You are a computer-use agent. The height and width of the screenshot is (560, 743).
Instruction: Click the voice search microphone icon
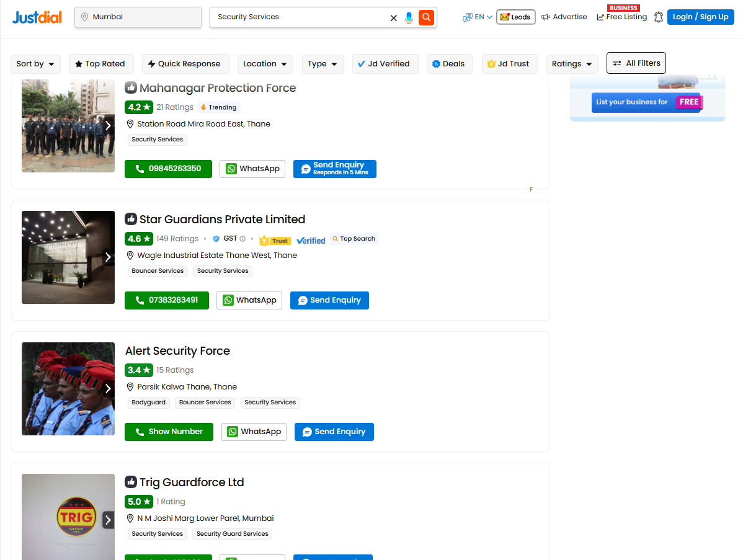click(x=409, y=18)
